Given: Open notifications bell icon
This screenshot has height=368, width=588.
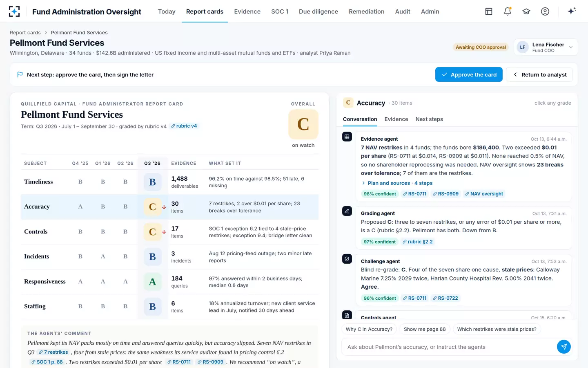Looking at the screenshot, I should (508, 11).
